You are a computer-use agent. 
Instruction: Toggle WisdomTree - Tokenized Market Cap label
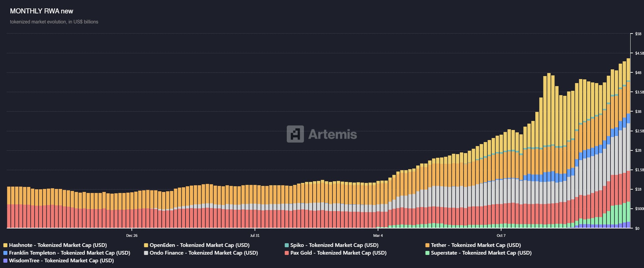(61, 261)
